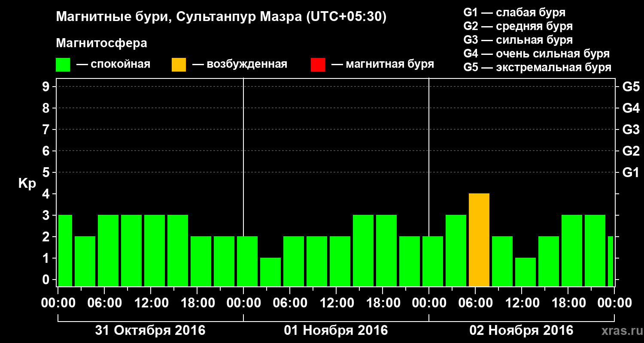Click the 7 value on Kp axis
This screenshot has height=343, width=644.
[47, 130]
